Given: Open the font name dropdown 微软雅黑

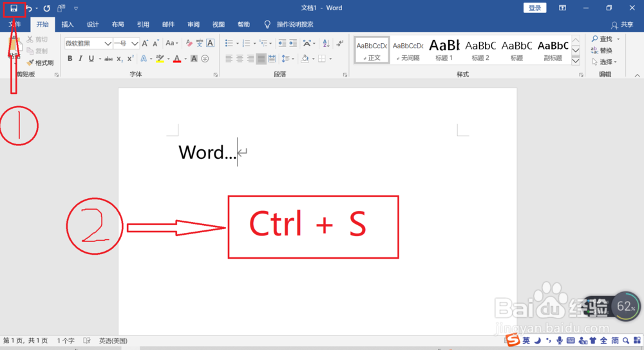Looking at the screenshot, I should point(108,43).
